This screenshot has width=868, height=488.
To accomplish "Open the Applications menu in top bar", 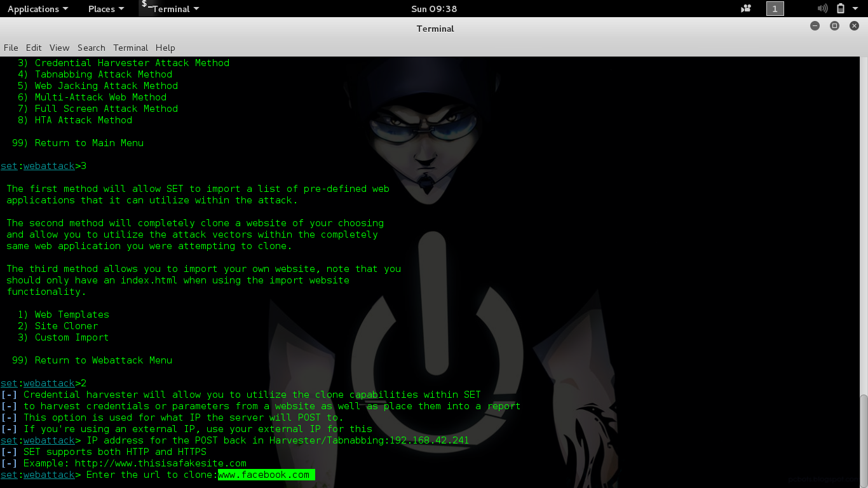I will (x=38, y=9).
